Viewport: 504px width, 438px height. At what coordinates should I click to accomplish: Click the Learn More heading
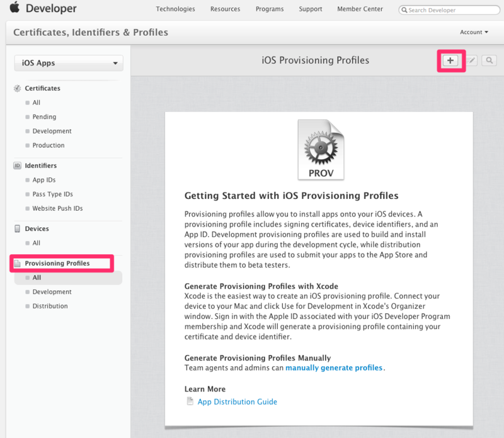[x=205, y=389]
